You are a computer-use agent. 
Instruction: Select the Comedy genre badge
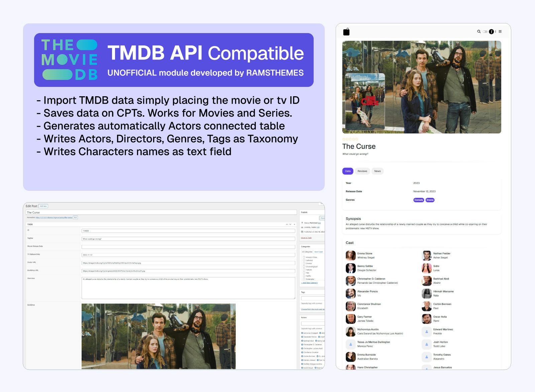point(419,200)
